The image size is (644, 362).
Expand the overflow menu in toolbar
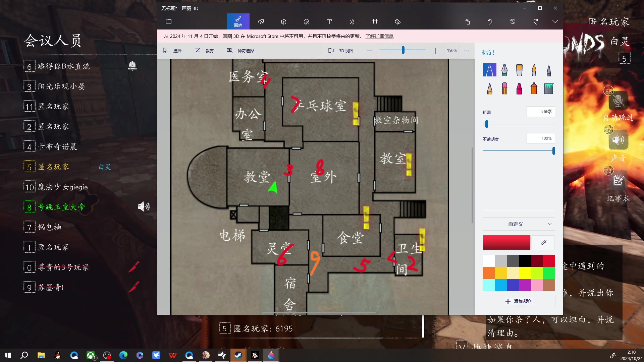point(555,21)
